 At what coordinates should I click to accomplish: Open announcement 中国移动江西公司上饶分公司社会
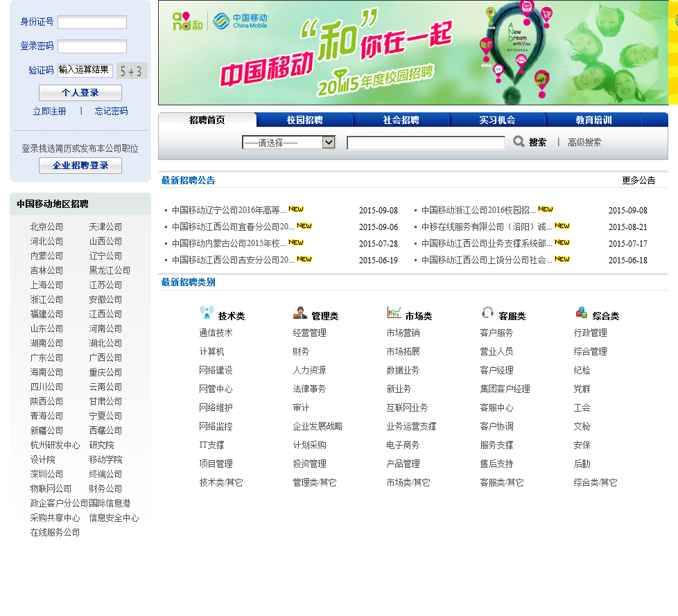point(487,260)
